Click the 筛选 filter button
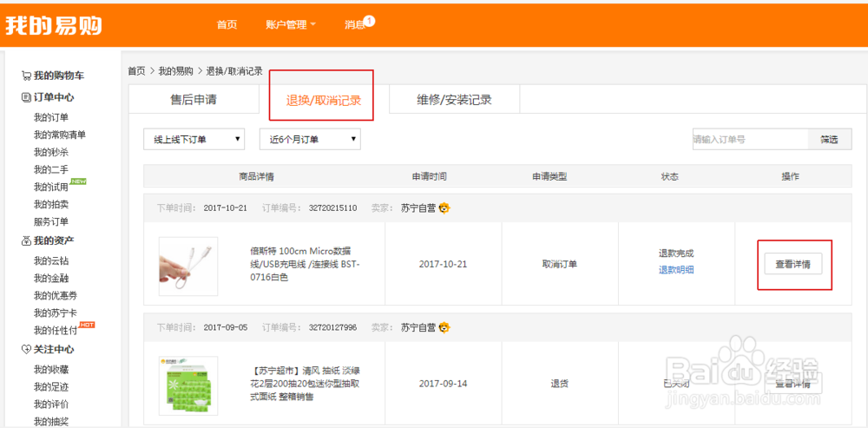This screenshot has height=428, width=868. coord(829,140)
